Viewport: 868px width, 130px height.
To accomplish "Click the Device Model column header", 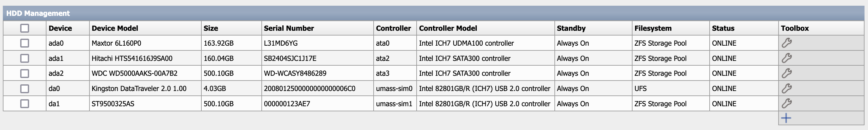I will (115, 28).
